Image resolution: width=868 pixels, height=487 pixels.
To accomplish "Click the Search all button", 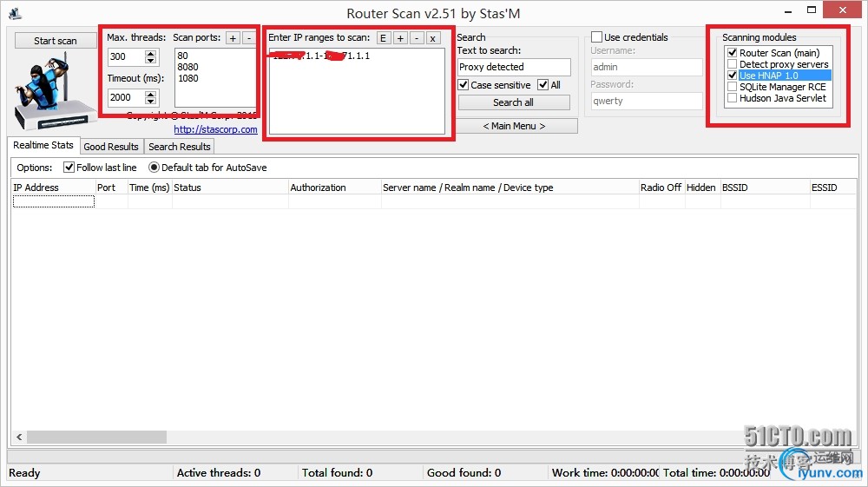I will [x=514, y=102].
